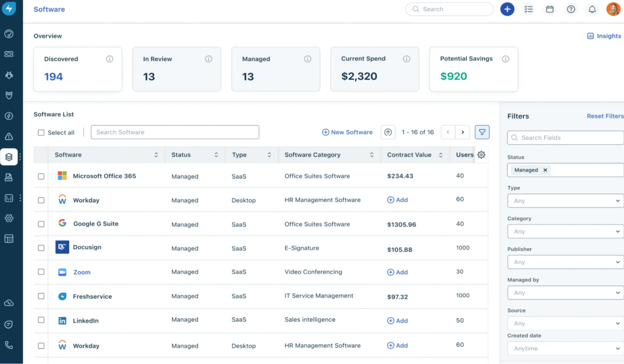The height and width of the screenshot is (364, 624).
Task: Check the Google G Suite row checkbox
Action: pyautogui.click(x=41, y=224)
